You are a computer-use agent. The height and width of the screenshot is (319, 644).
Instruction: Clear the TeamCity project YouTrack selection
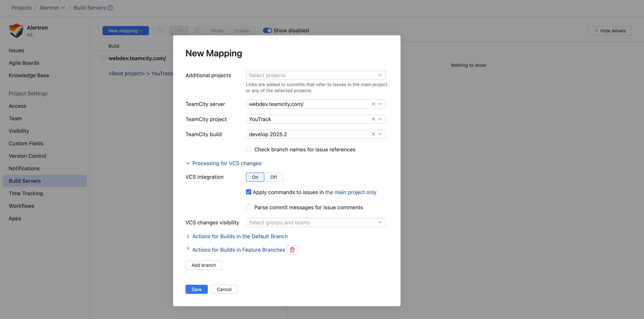[373, 119]
